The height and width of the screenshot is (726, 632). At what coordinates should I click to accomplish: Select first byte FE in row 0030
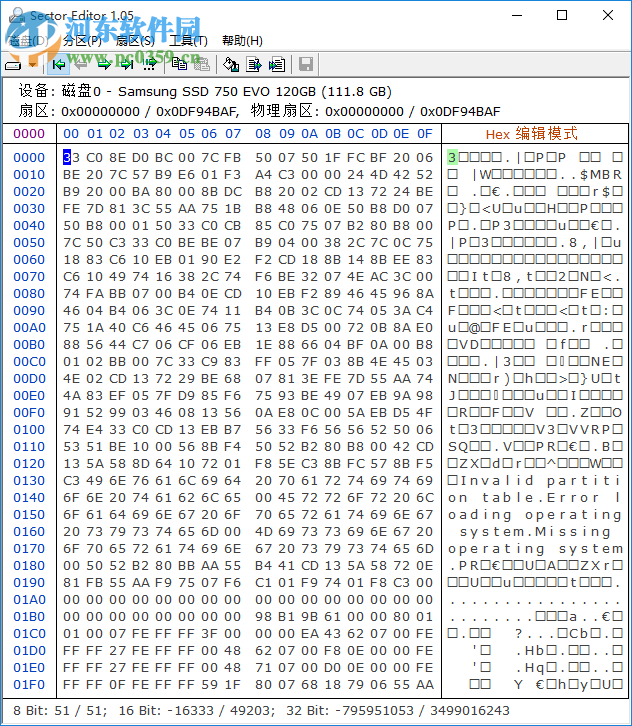(x=71, y=209)
